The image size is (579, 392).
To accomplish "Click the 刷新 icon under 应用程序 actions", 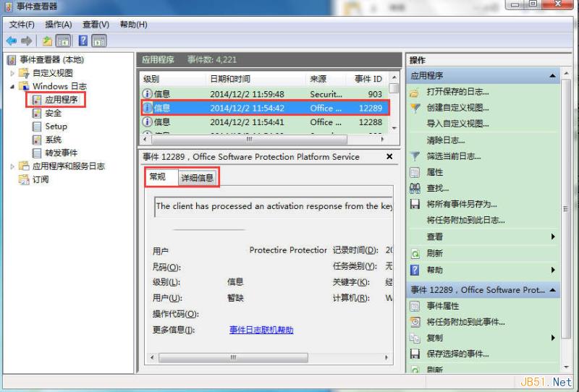I will (415, 254).
